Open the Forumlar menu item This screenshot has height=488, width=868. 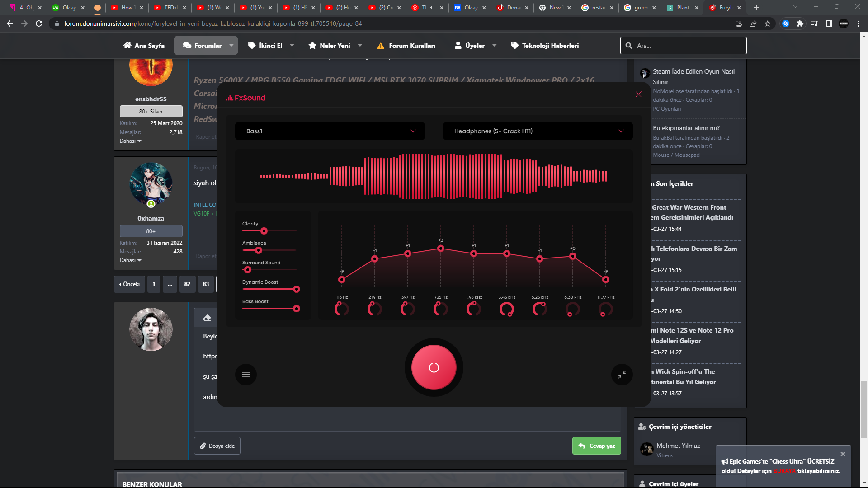(x=202, y=46)
